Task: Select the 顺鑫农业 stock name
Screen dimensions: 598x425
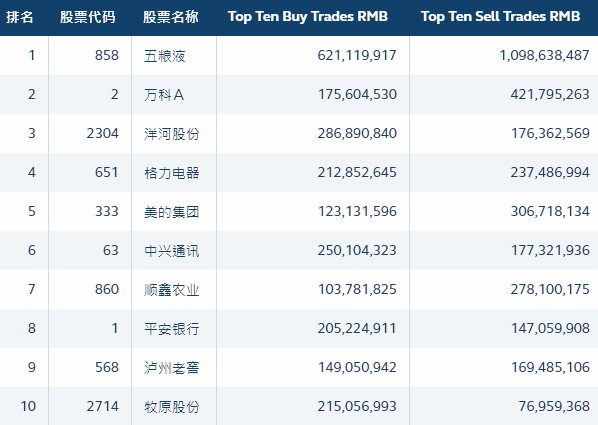Action: 172,290
